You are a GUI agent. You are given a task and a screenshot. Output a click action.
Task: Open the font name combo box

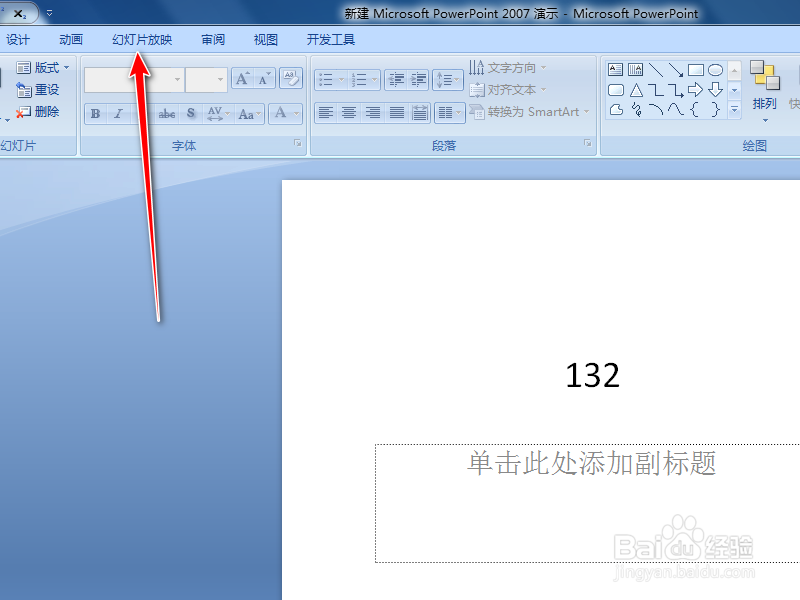(134, 80)
